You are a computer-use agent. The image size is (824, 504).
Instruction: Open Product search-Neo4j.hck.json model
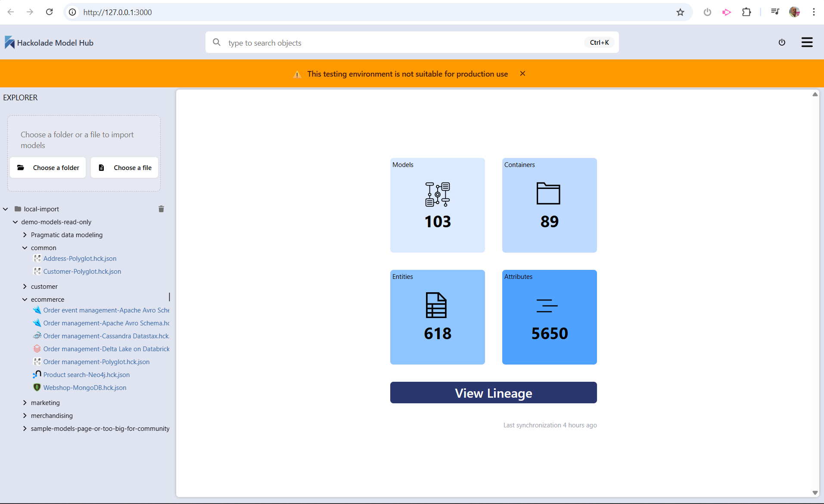click(x=86, y=375)
